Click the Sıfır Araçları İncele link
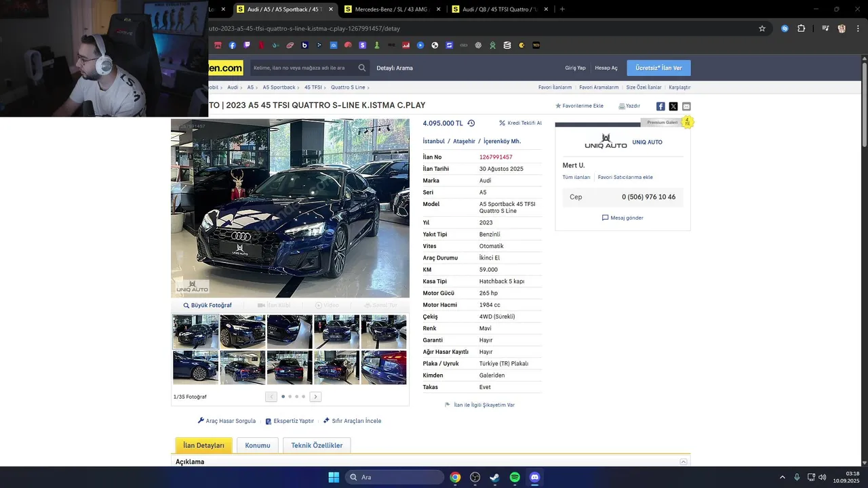The height and width of the screenshot is (488, 868). (352, 421)
